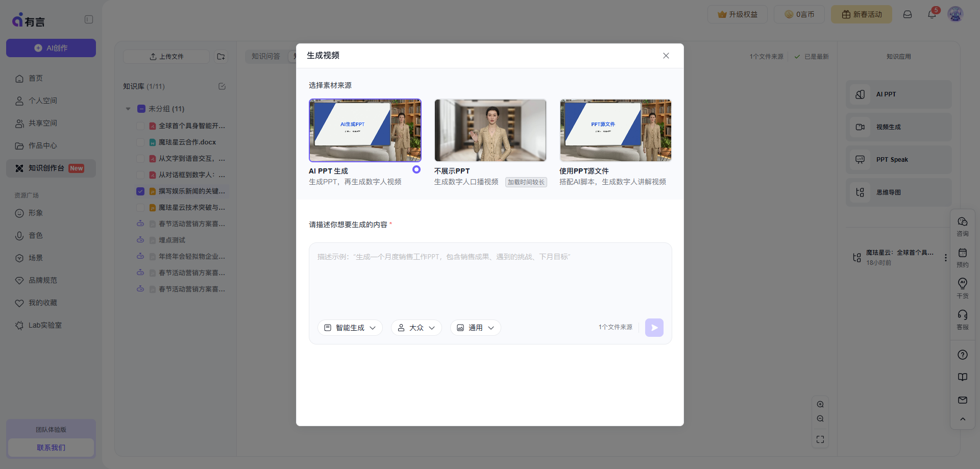Open the AI PPT tool
980x469 pixels.
click(x=898, y=94)
